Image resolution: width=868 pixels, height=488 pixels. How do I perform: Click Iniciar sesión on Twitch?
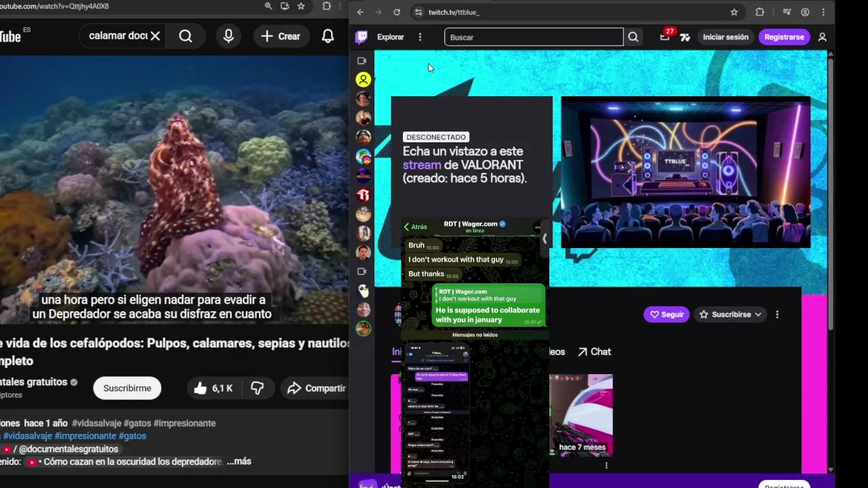click(x=726, y=37)
